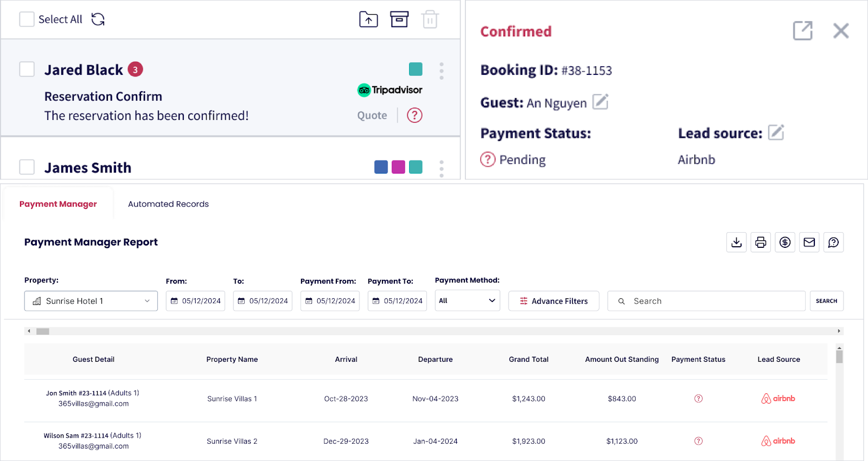Viewport: 868px width, 461px height.
Task: Close the Confirmed booking panel
Action: (x=841, y=31)
